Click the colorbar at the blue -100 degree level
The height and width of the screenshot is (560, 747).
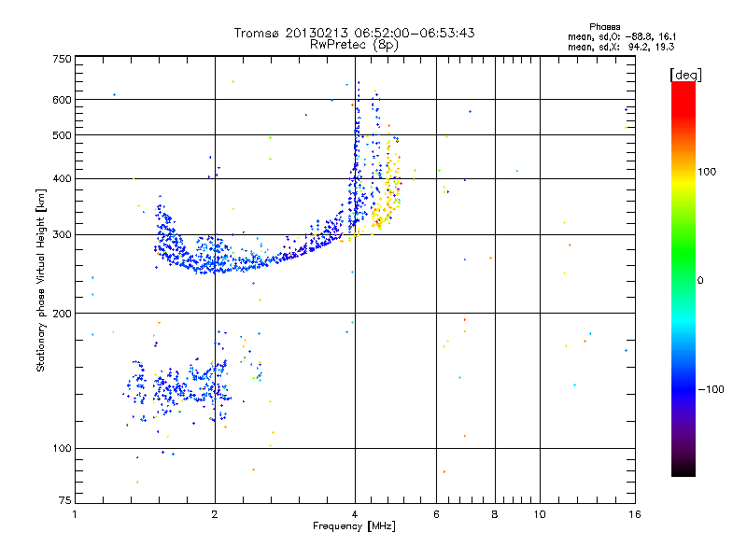(684, 389)
